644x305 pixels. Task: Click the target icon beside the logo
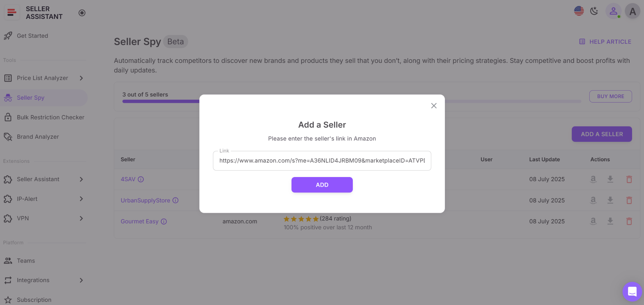pos(82,13)
